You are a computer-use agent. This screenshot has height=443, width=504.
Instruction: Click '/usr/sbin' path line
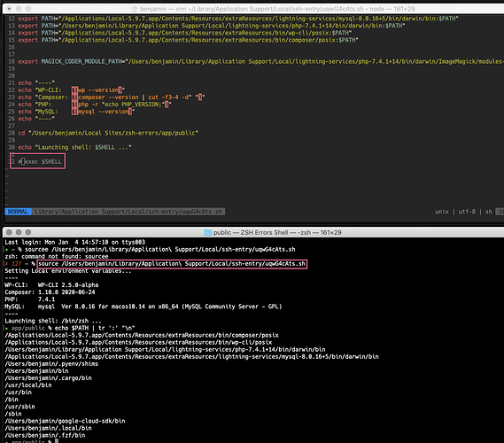pyautogui.click(x=19, y=407)
